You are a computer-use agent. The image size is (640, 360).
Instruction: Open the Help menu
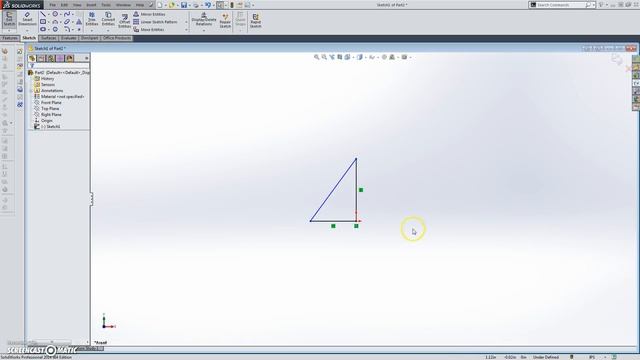coord(140,5)
